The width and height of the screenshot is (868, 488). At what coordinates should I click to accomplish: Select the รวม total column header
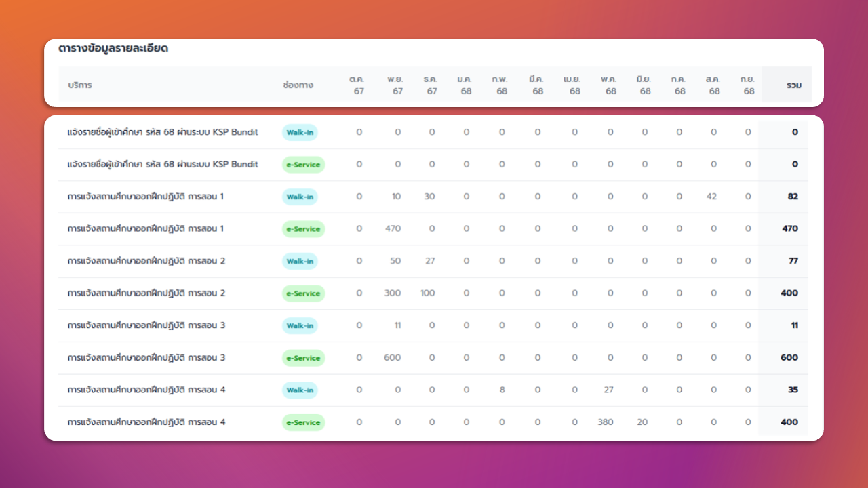[794, 85]
